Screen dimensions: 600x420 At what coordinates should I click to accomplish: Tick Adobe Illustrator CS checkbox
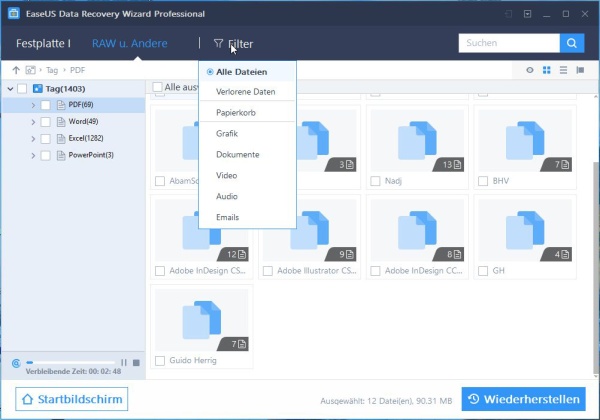point(267,271)
